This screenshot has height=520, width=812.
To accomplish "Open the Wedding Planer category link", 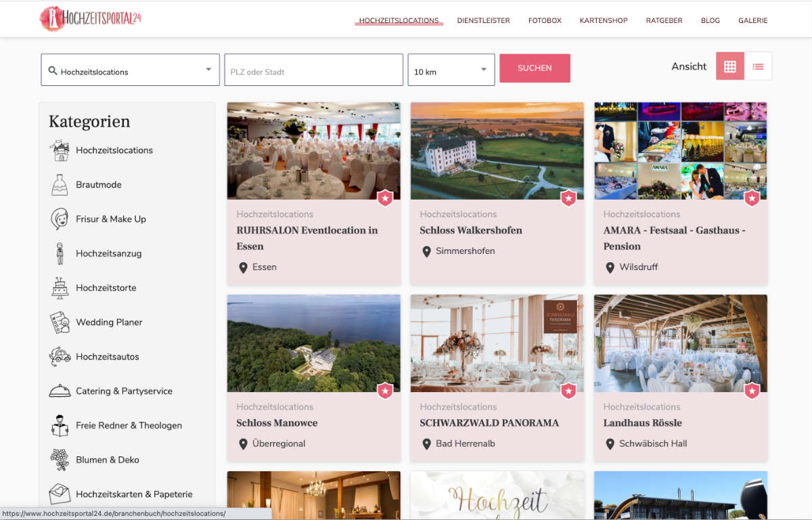I will coord(109,322).
